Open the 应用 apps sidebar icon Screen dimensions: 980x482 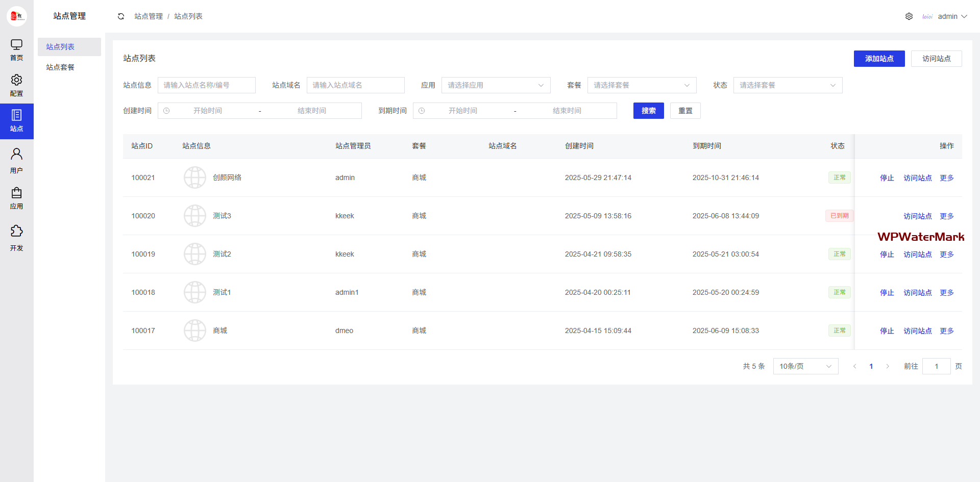click(x=16, y=198)
